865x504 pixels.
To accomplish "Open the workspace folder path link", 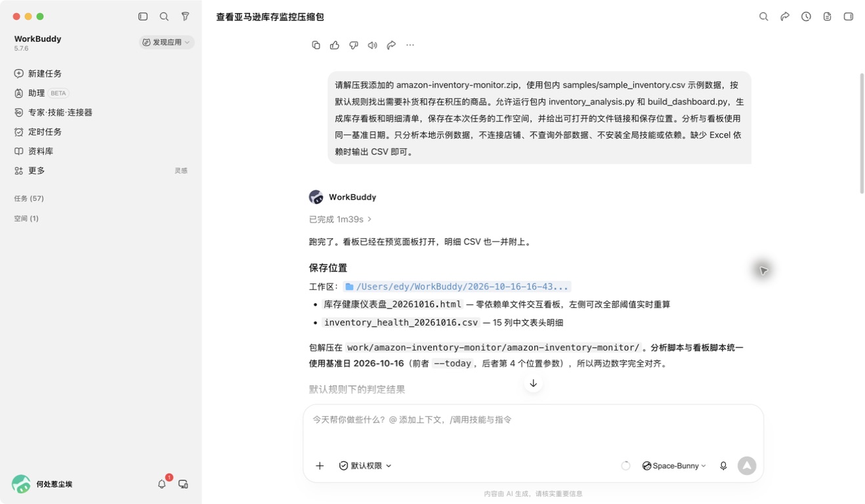I will point(457,287).
